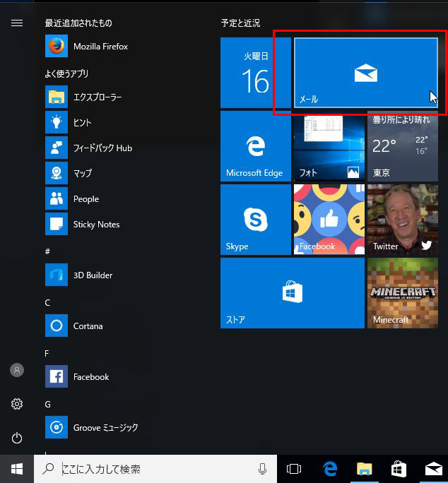Open Task View on the taskbar
This screenshot has width=448, height=483.
(x=294, y=469)
